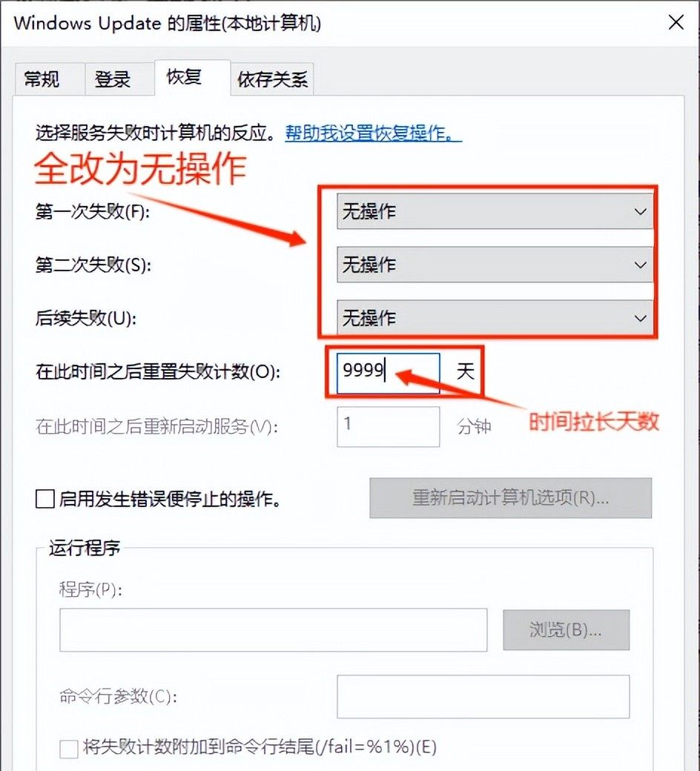Click the 重新启动计算机选项(R) button
This screenshot has width=700, height=771.
510,498
